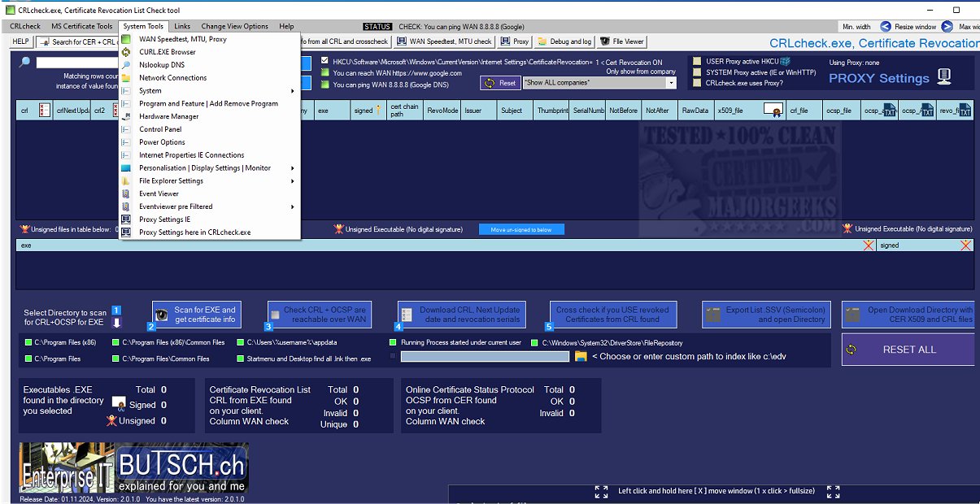The width and height of the screenshot is (980, 504).
Task: Click the magnifier search icon
Action: point(25,62)
